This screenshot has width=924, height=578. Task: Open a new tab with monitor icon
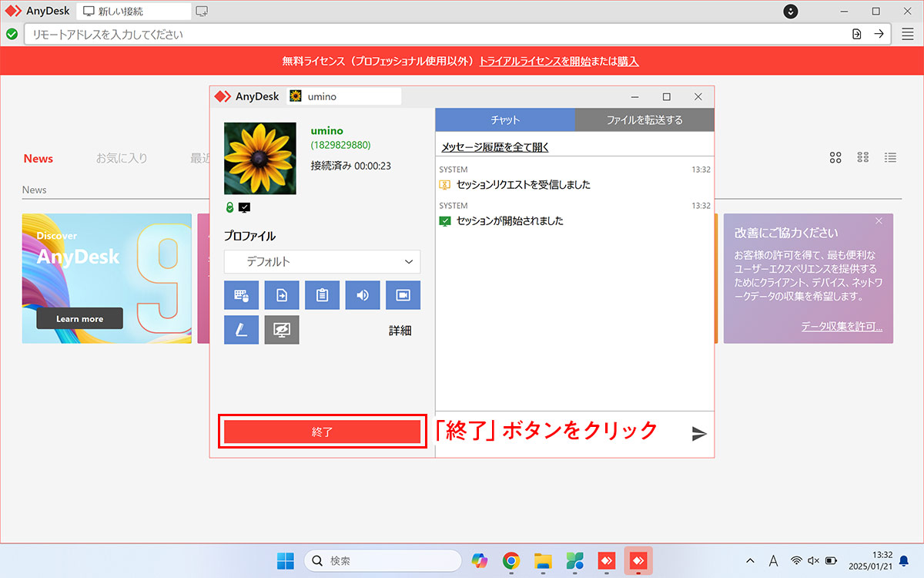tap(202, 12)
